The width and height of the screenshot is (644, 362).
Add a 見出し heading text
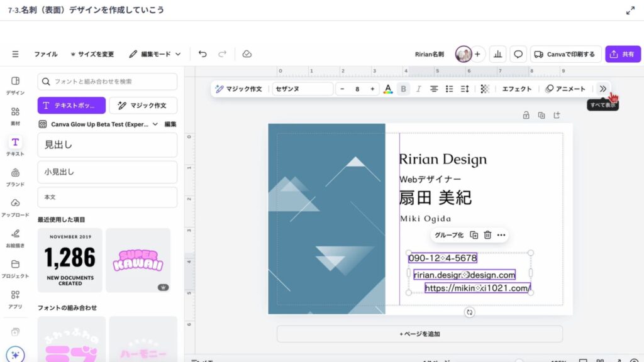click(x=107, y=145)
